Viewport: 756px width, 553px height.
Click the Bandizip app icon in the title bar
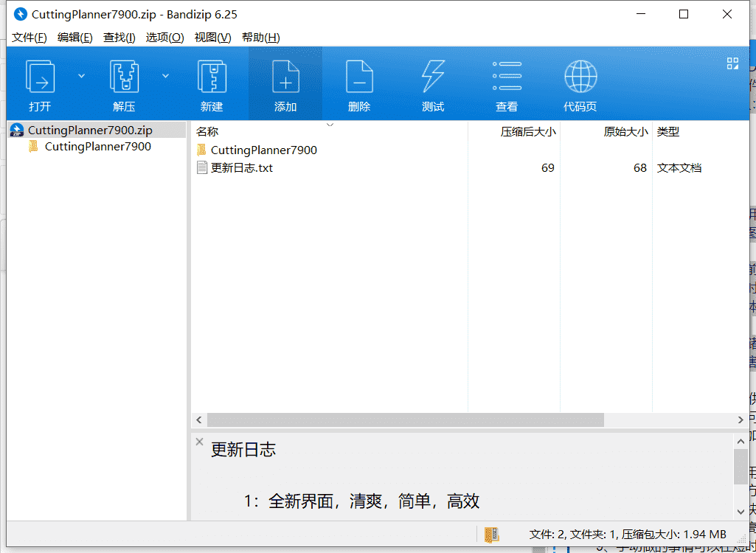pyautogui.click(x=21, y=15)
